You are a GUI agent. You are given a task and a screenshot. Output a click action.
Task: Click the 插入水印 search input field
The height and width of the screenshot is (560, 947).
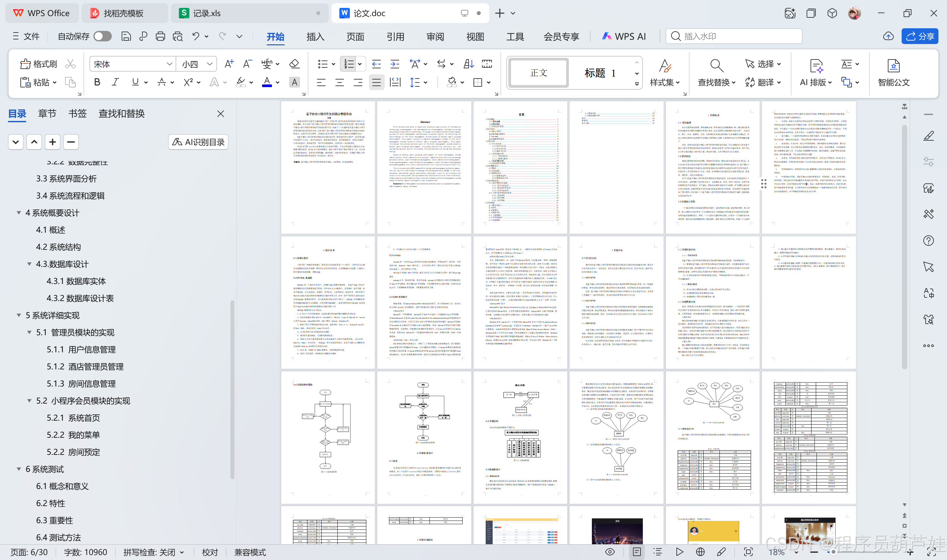point(734,36)
